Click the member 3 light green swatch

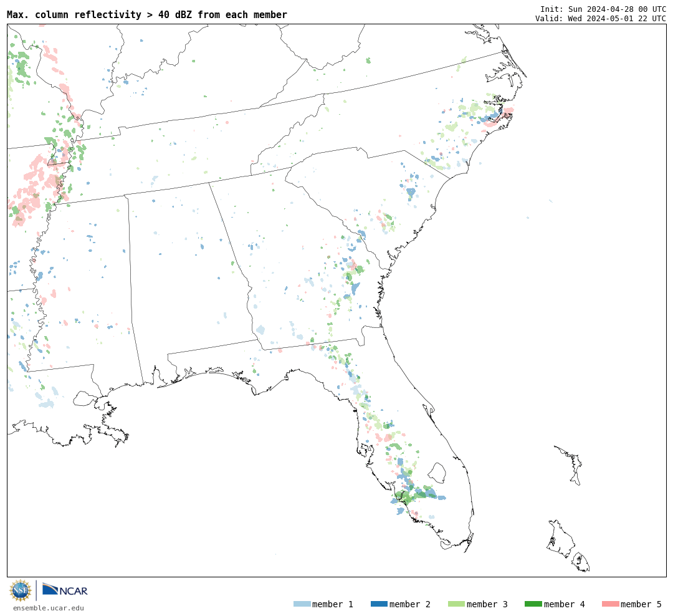point(456,604)
